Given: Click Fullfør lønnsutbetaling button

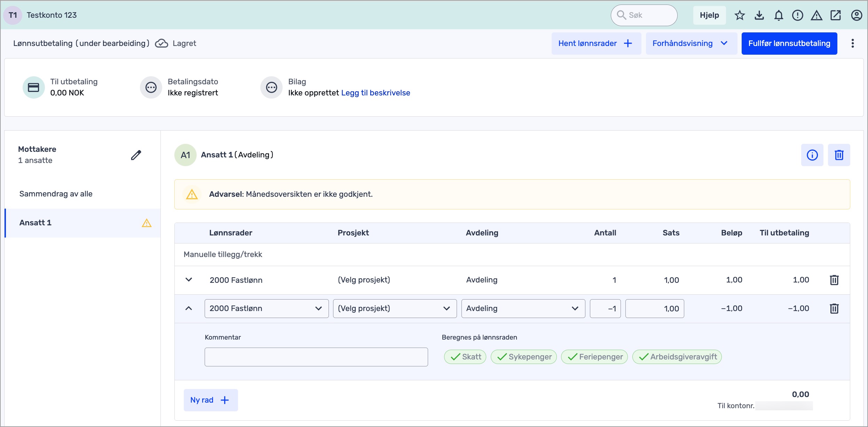Looking at the screenshot, I should tap(789, 44).
